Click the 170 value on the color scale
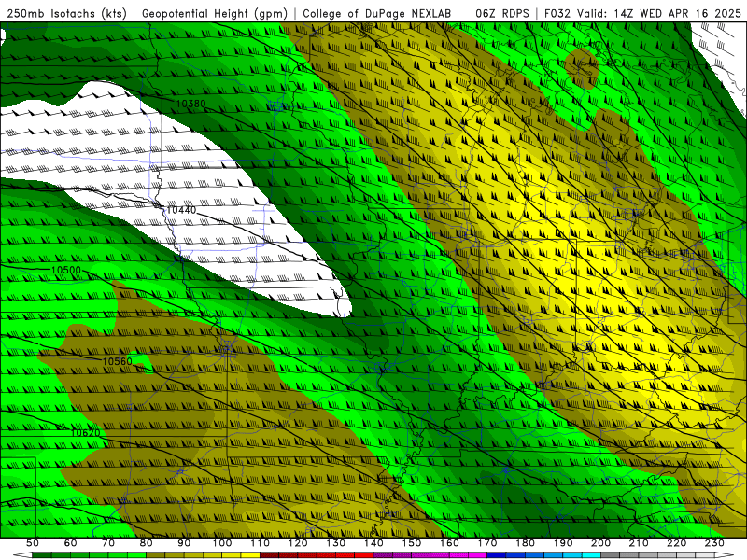This screenshot has width=747, height=560. [x=487, y=543]
